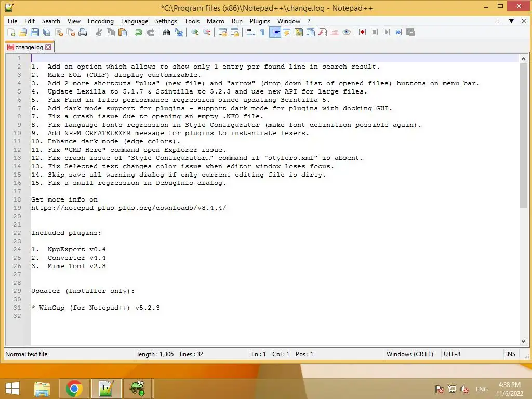Click the Open file toolbar icon
This screenshot has height=399, width=532.
[x=23, y=32]
